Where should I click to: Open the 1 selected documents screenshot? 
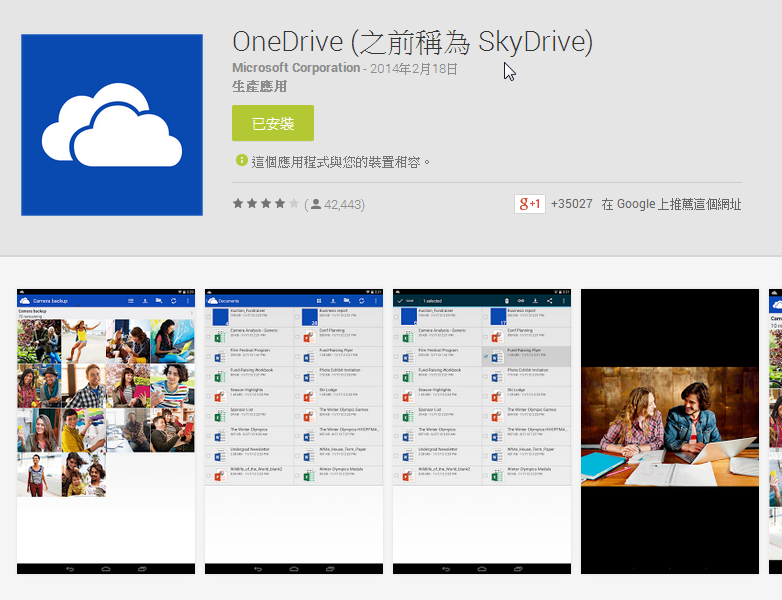tap(482, 431)
